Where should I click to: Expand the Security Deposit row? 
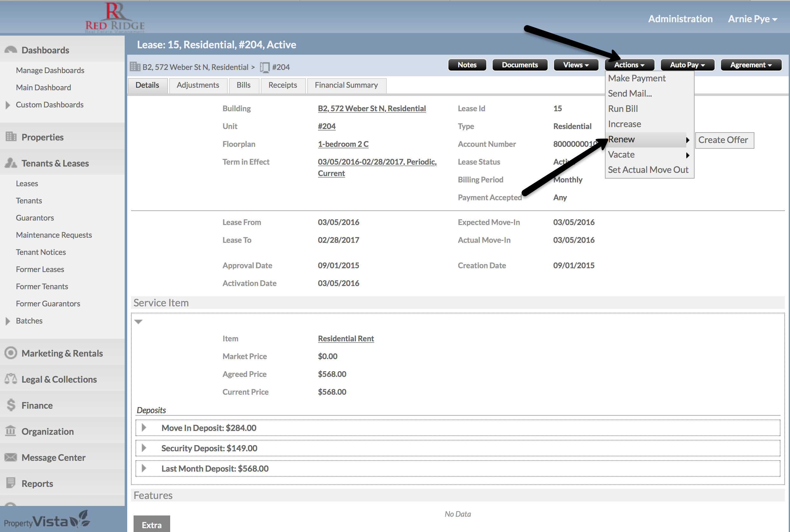(144, 448)
